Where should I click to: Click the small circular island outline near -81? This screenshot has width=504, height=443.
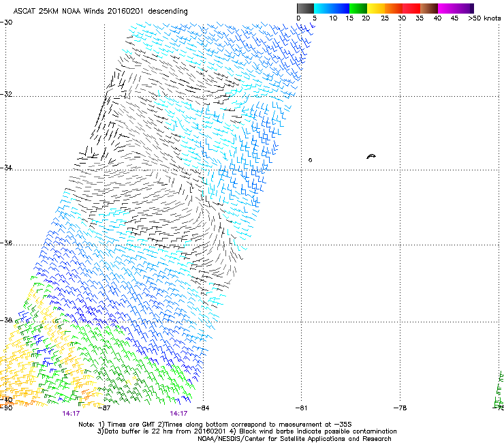(310, 160)
